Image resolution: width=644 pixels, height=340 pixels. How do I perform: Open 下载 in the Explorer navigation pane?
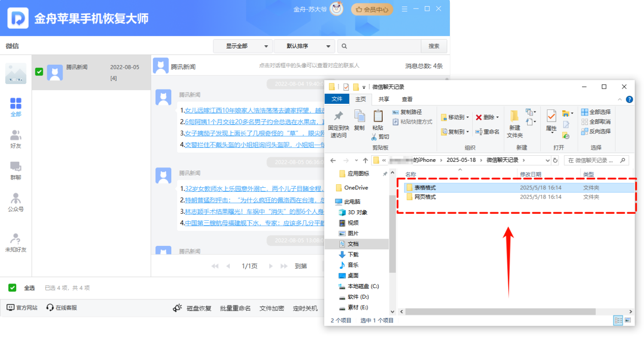coord(349,254)
